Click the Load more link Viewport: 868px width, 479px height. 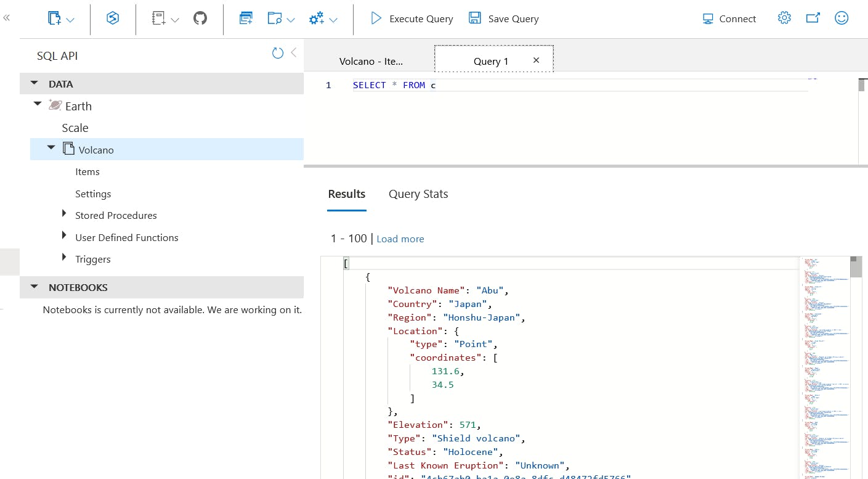pyautogui.click(x=400, y=239)
